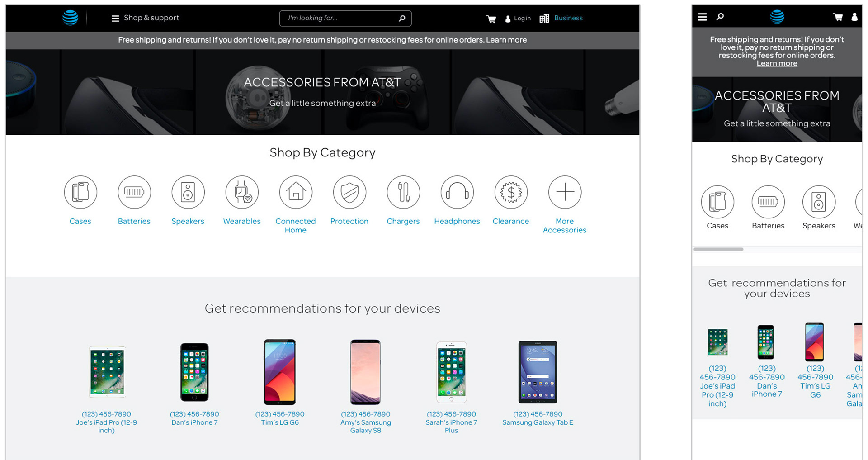
Task: Open the Clearance dollar icon
Action: click(x=511, y=192)
